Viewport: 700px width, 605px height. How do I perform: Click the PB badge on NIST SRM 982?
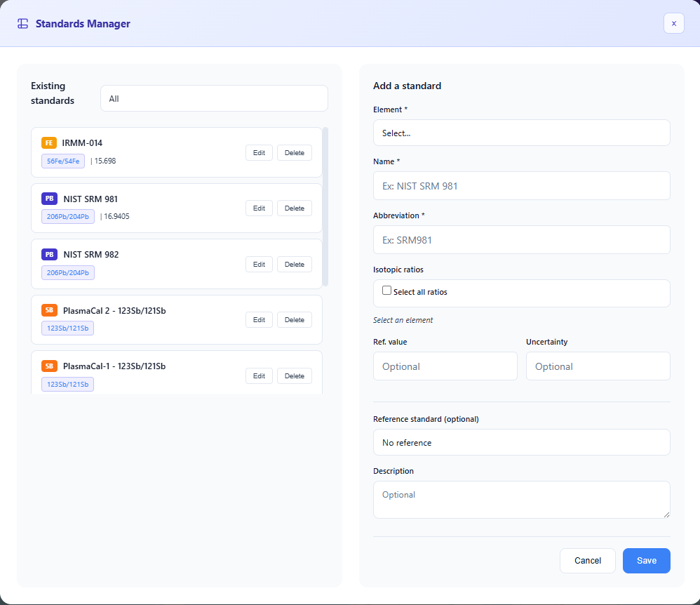(x=49, y=254)
